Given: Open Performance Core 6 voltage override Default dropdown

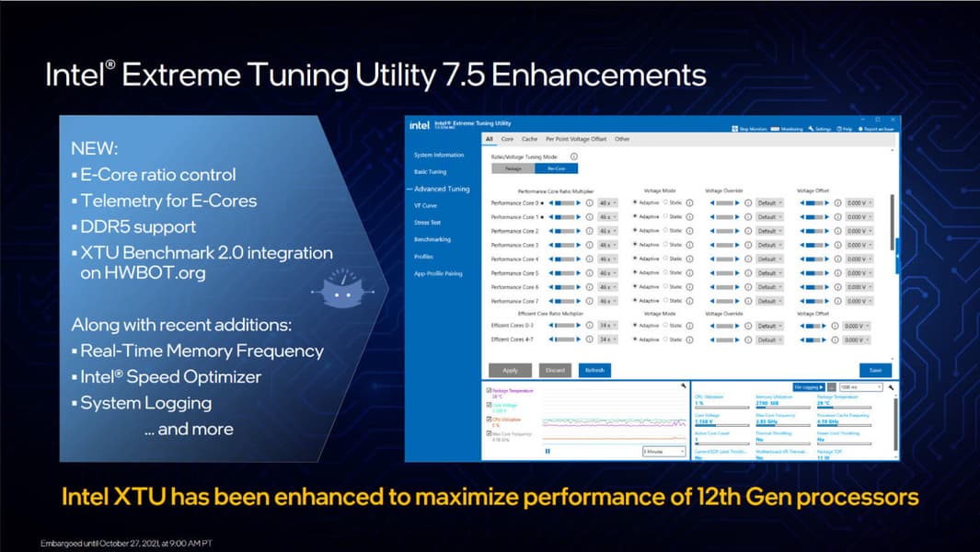Looking at the screenshot, I should coord(769,287).
